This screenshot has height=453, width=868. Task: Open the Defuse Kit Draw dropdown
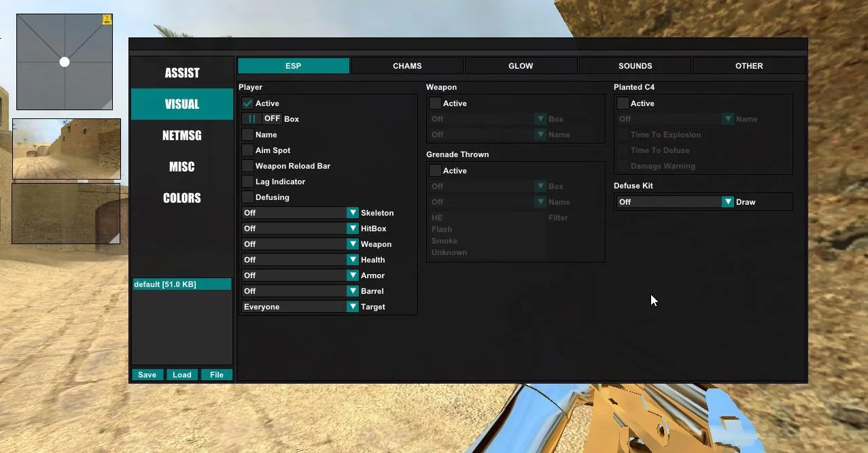click(674, 202)
